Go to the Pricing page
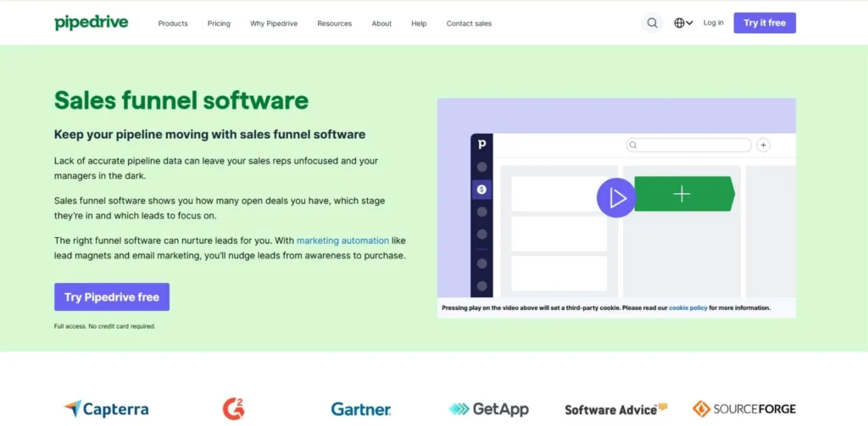Viewport: 868px width, 426px height. point(219,24)
